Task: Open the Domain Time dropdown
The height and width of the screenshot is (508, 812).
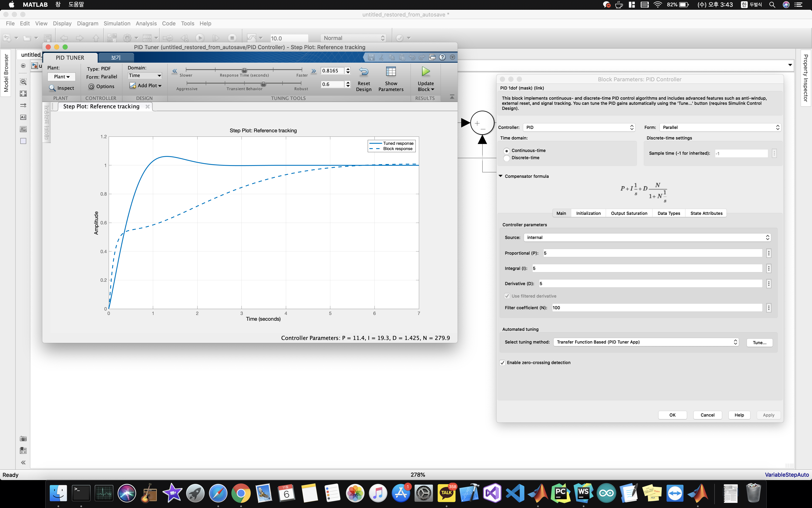Action: (x=145, y=76)
